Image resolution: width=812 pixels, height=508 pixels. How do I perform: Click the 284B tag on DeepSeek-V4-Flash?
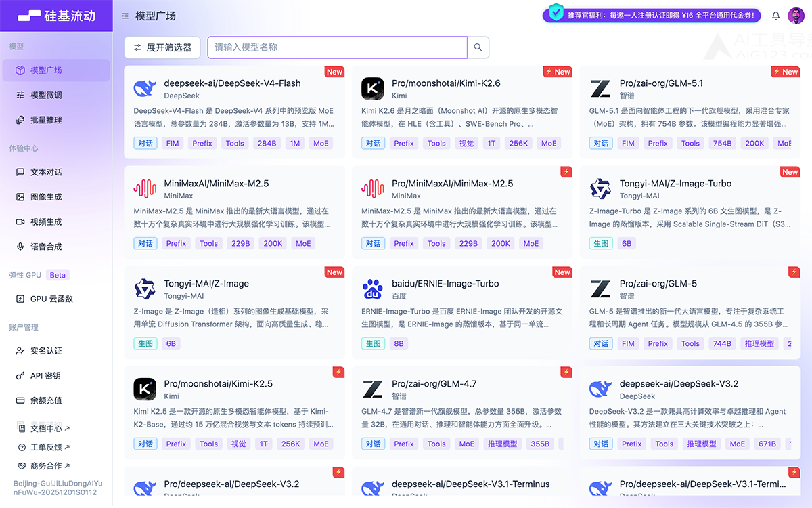point(267,143)
